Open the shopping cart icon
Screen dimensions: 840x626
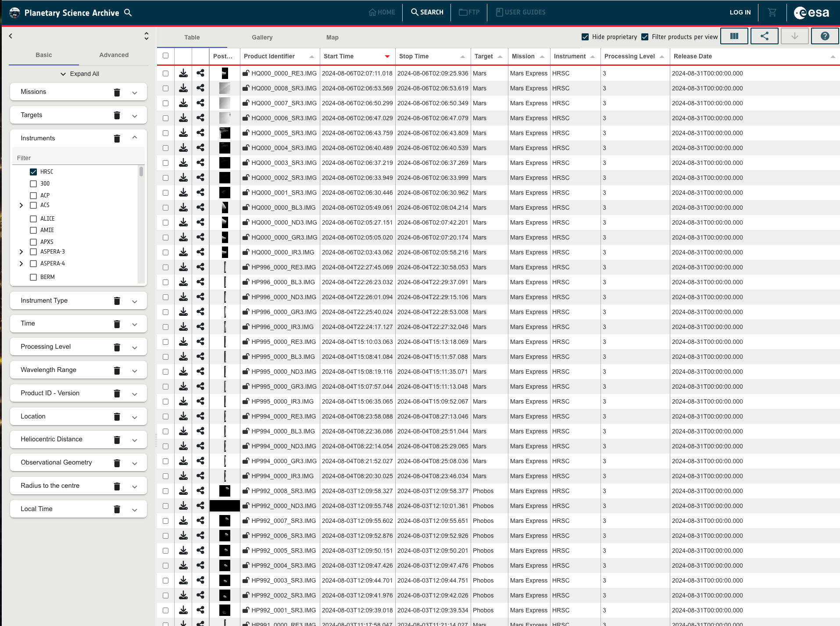pos(772,12)
